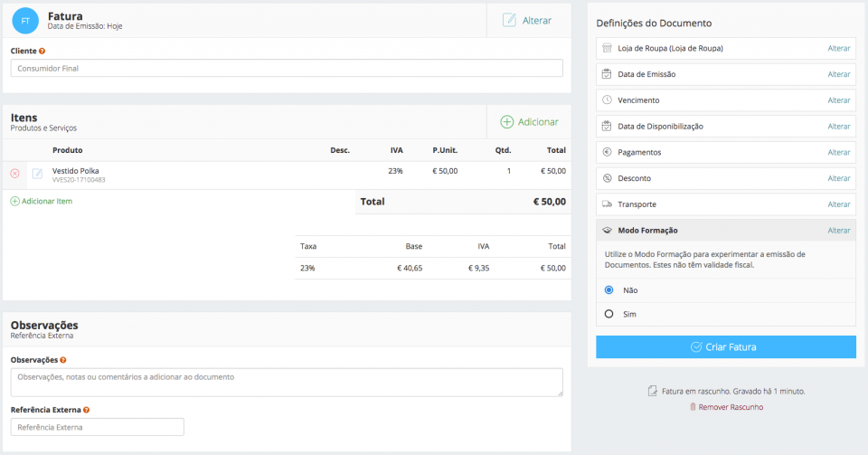Expand the Vencimento setting via Alterar

click(838, 100)
